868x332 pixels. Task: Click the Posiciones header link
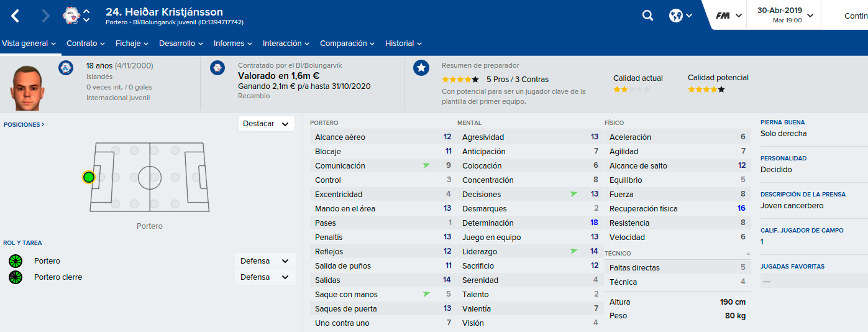click(x=24, y=124)
